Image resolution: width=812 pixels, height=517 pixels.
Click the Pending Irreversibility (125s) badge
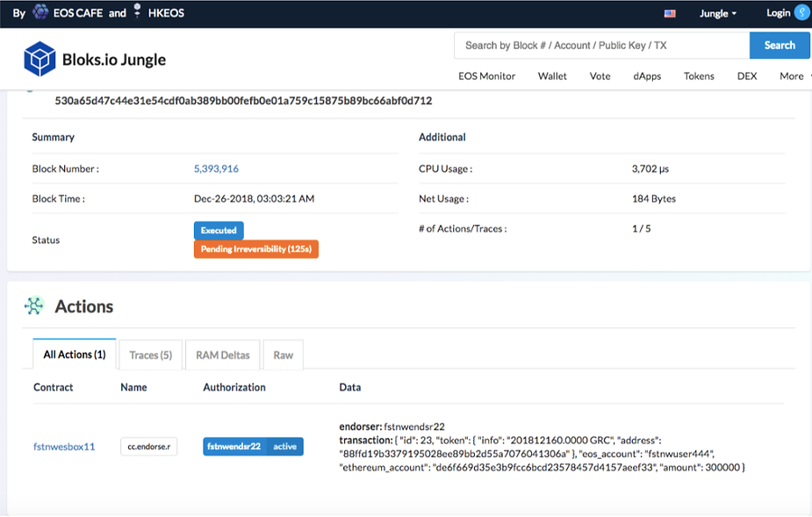[x=256, y=249]
